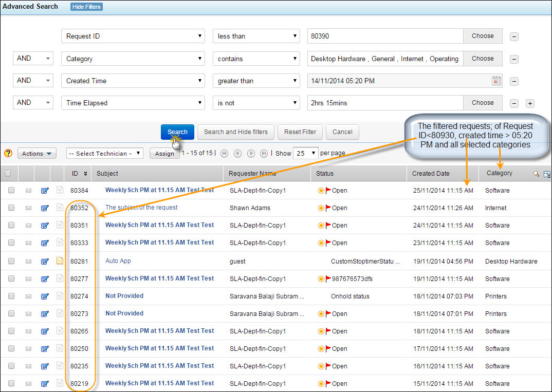
Task: Edit request 80352 with pencil icon
Action: point(45,208)
